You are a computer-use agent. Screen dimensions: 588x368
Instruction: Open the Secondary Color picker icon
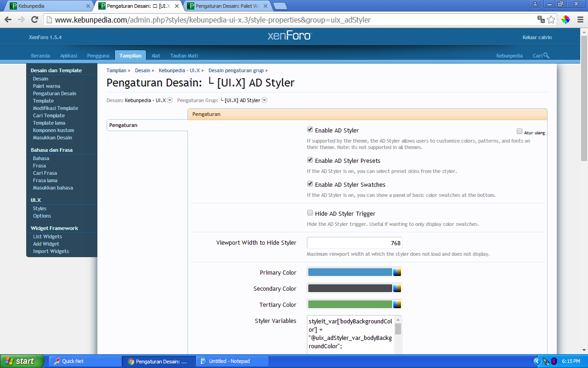[397, 288]
